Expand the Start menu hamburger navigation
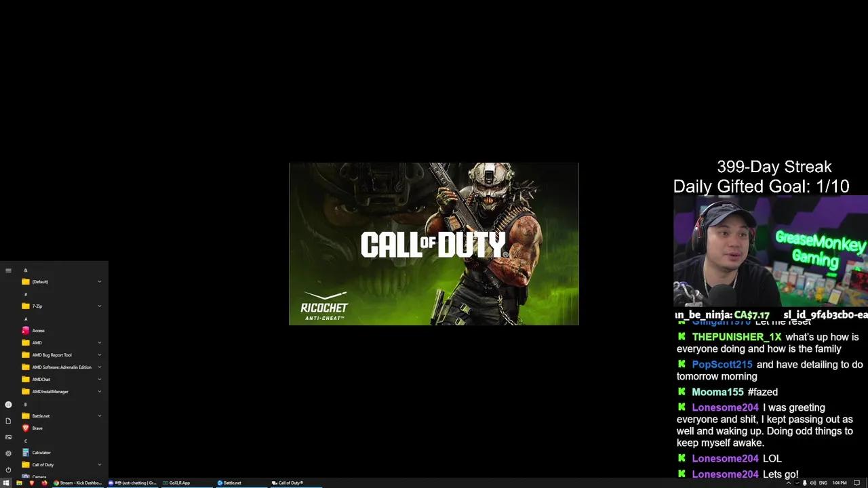The image size is (868, 488). 8,270
